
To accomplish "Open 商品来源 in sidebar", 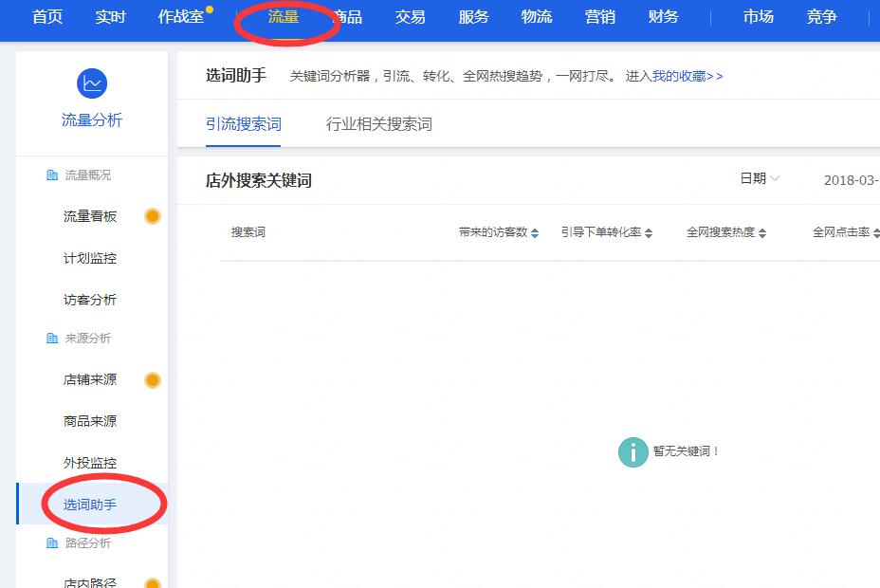I will click(90, 421).
